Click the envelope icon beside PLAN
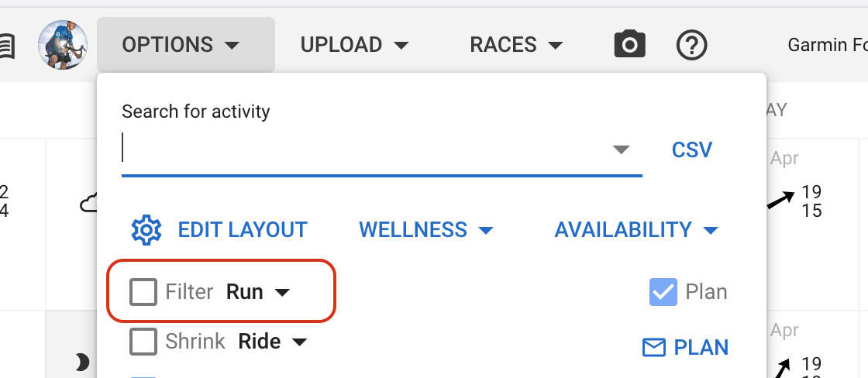This screenshot has width=868, height=378. pyautogui.click(x=655, y=348)
